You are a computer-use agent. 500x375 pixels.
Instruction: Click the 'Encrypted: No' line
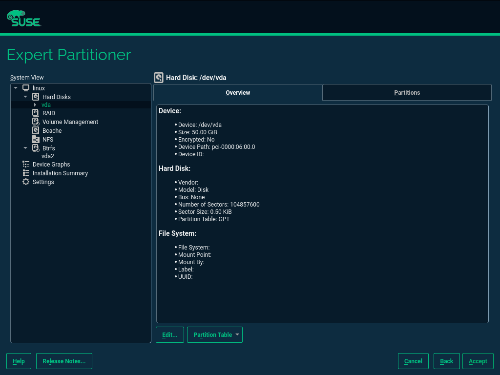pyautogui.click(x=196, y=139)
